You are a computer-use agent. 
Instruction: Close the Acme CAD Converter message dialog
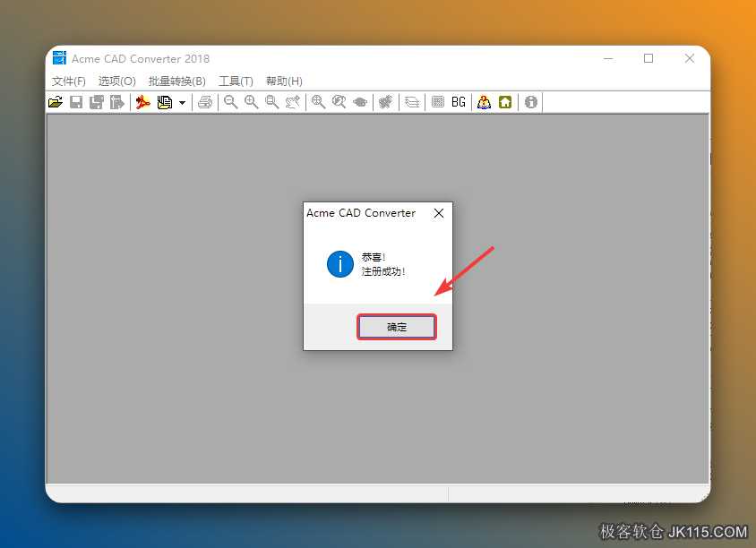coord(439,213)
